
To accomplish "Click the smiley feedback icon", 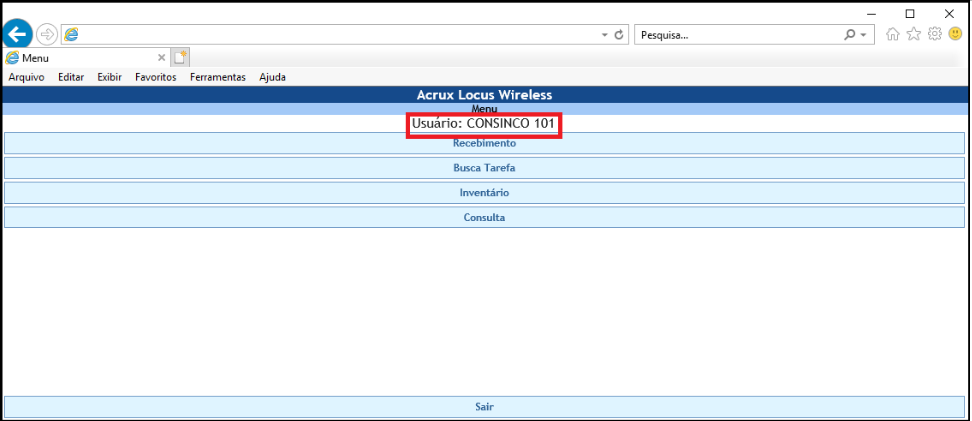I will (955, 35).
